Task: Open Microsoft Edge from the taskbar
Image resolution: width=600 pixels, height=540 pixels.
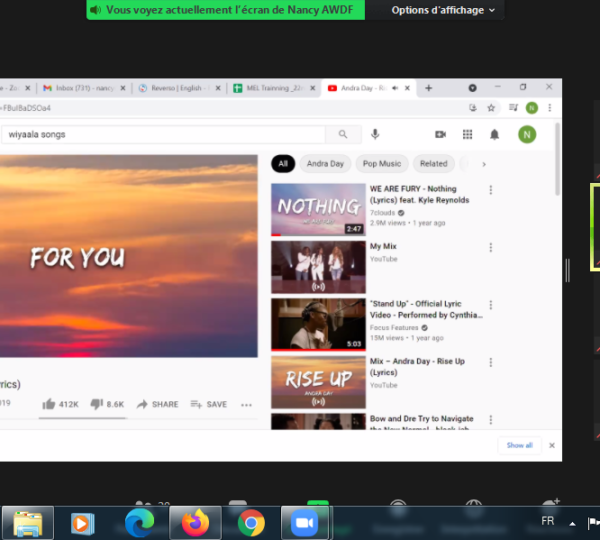Action: [x=139, y=523]
